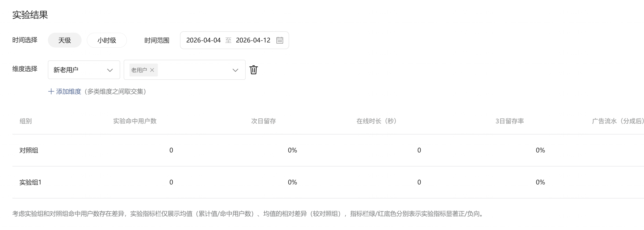
Task: Remove the 老用户 tag
Action: coord(152,70)
